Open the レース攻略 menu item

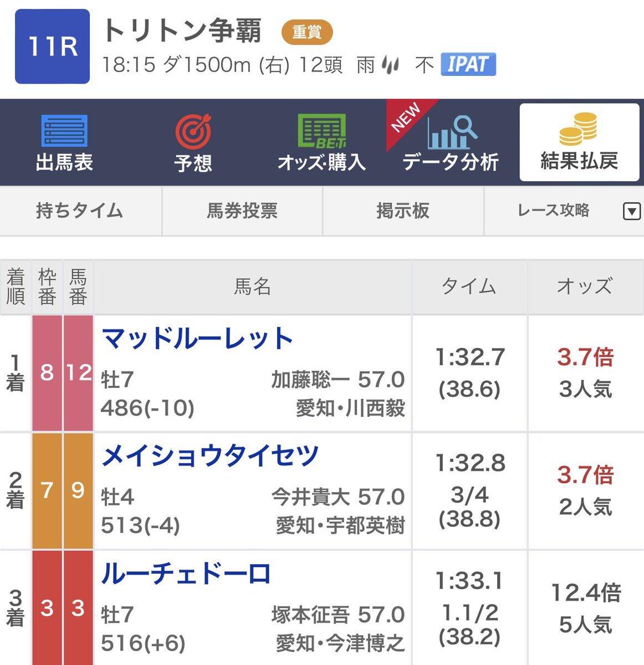click(553, 211)
